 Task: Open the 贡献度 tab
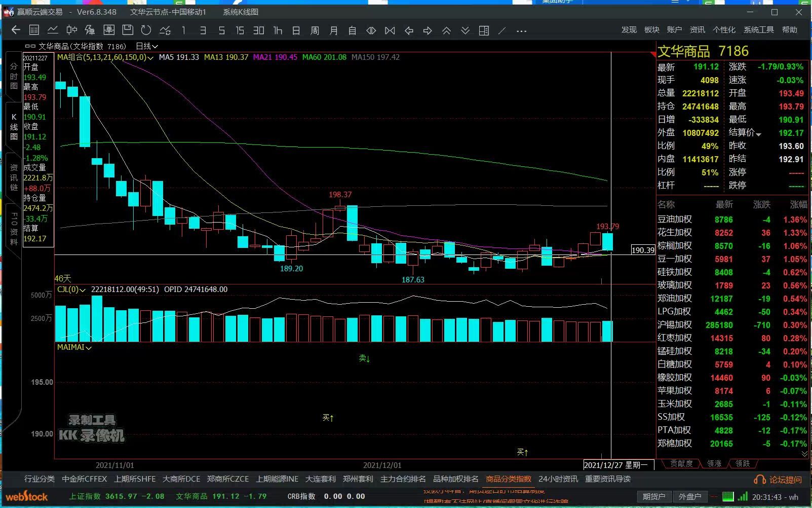[681, 463]
